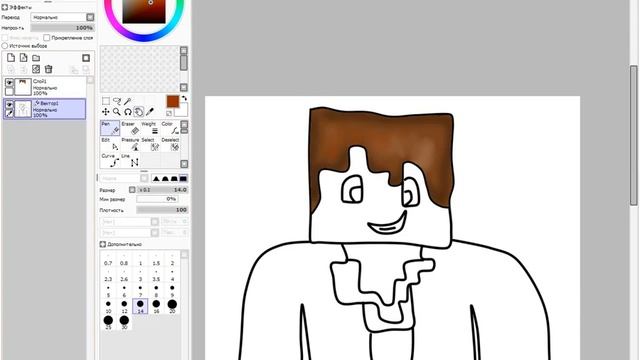Select the move tool
The image size is (640, 360).
tap(106, 112)
